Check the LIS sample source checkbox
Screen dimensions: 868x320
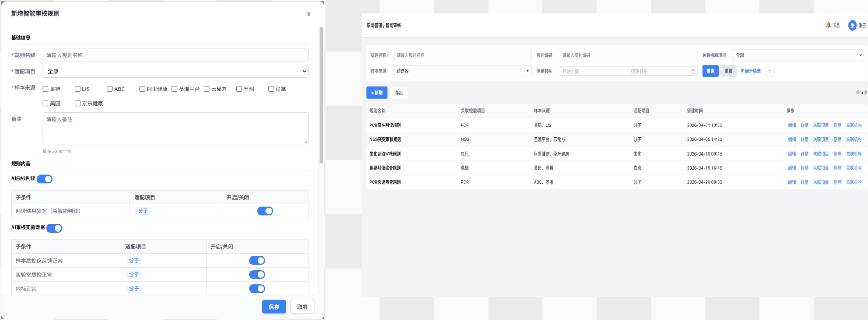(78, 89)
